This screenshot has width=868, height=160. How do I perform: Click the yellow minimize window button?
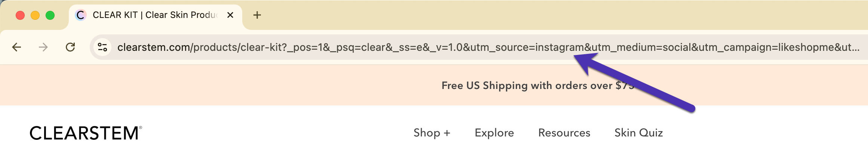(35, 15)
